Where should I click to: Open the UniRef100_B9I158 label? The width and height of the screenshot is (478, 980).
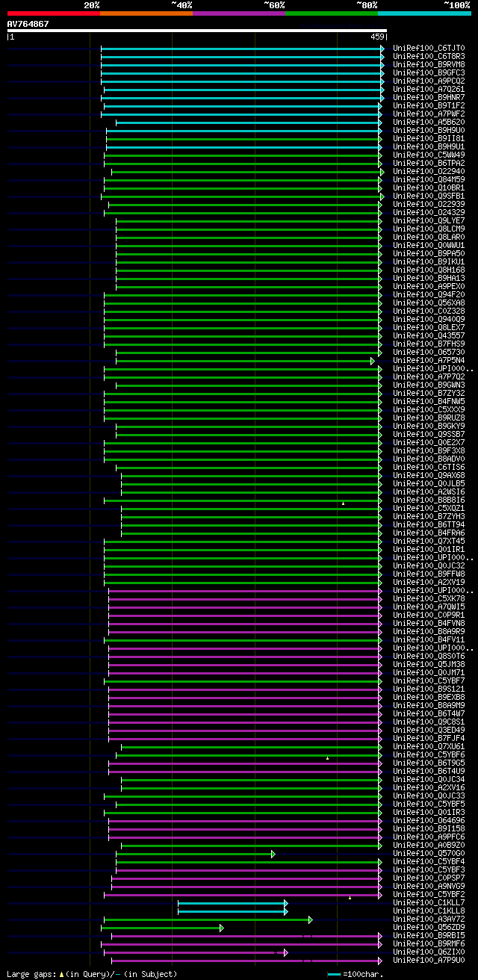pyautogui.click(x=429, y=829)
